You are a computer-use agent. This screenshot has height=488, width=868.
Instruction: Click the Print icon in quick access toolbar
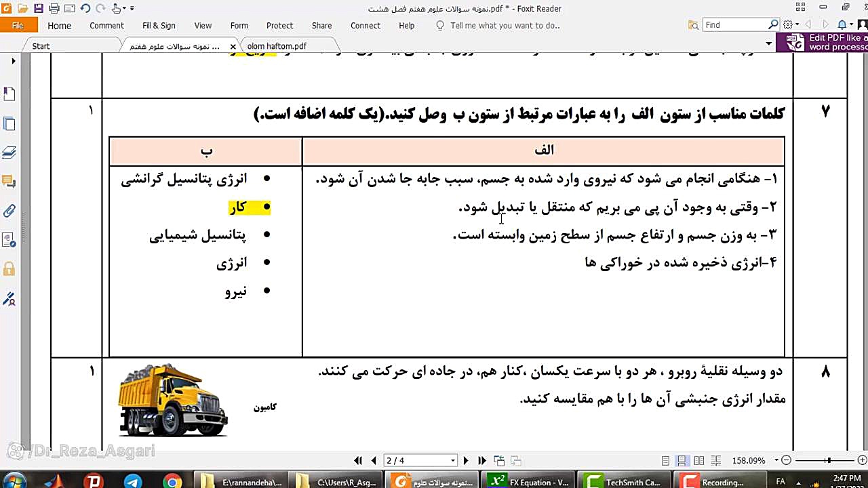(54, 9)
